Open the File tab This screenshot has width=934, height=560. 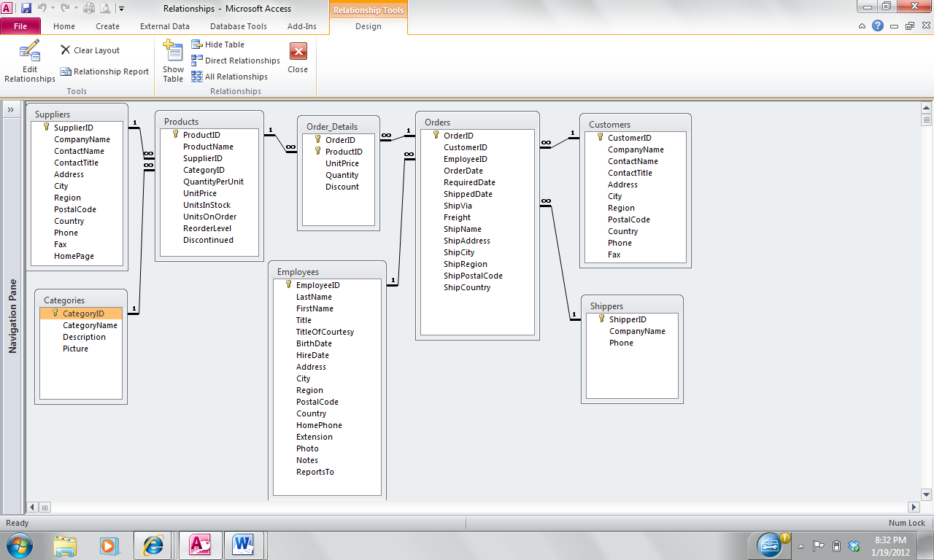(x=20, y=26)
